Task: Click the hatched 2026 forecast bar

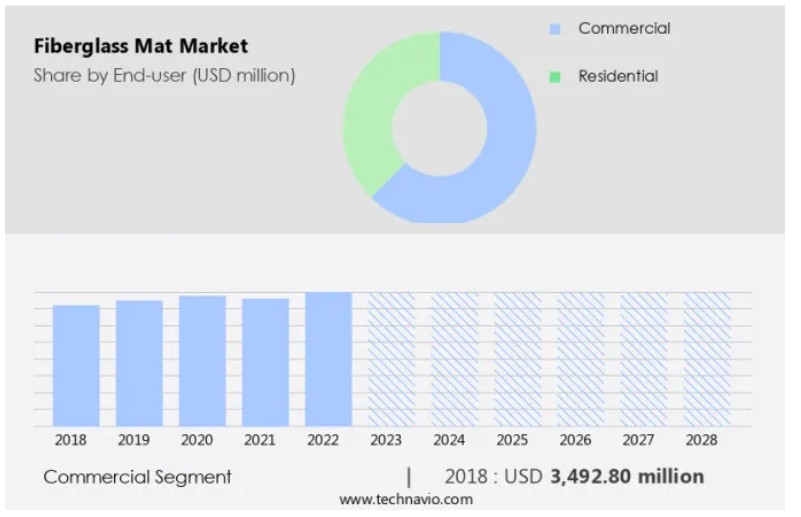Action: pos(581,359)
